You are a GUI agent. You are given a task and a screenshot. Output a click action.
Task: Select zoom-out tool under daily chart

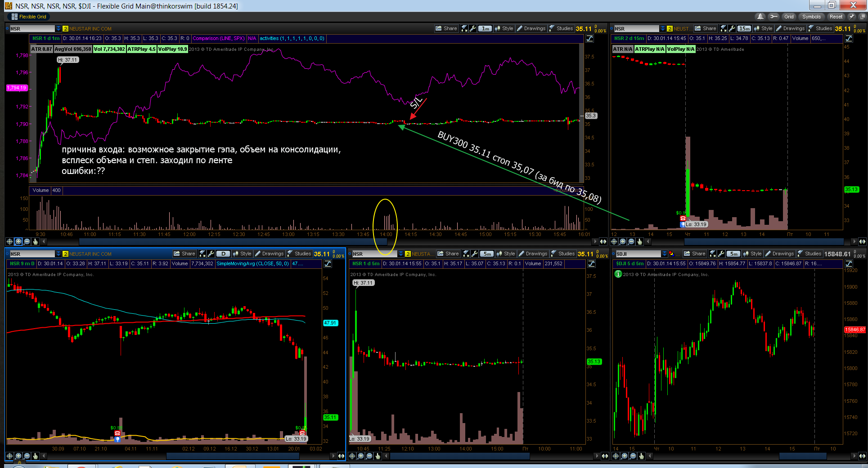[x=27, y=456]
